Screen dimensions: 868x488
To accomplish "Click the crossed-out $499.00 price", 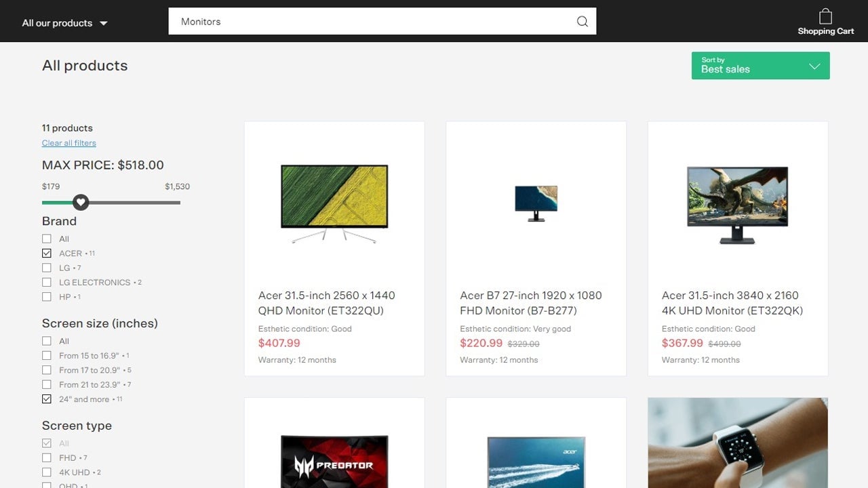I will coord(725,344).
